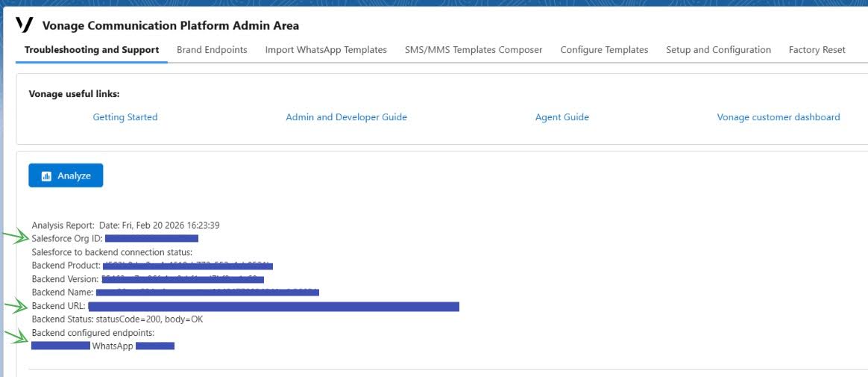Switch to the Factory Reset tab
Screen dimensions: 868x377
(817, 50)
